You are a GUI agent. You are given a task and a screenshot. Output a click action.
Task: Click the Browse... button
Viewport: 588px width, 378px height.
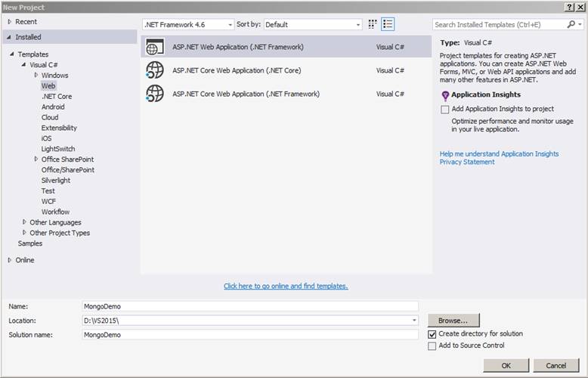tap(453, 321)
